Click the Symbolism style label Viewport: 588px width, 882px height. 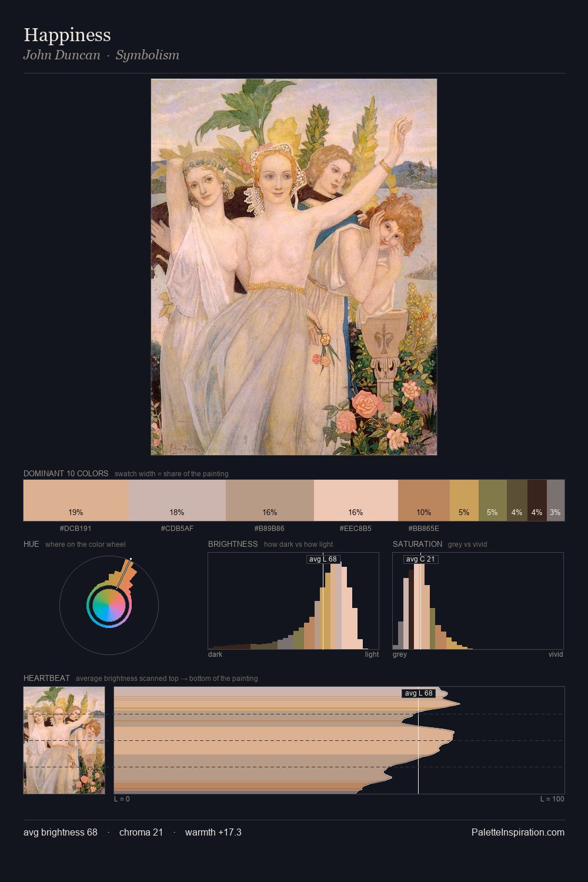[x=147, y=55]
